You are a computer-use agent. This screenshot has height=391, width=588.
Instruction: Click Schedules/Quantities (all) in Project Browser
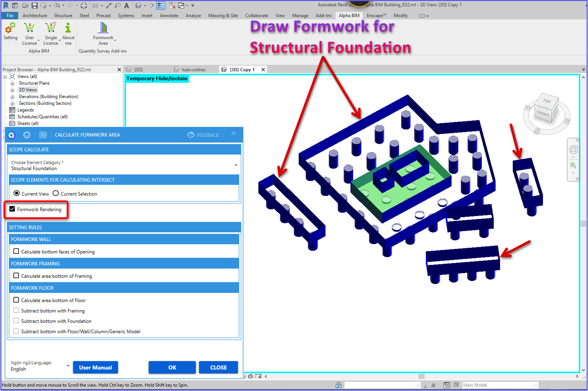tap(43, 117)
